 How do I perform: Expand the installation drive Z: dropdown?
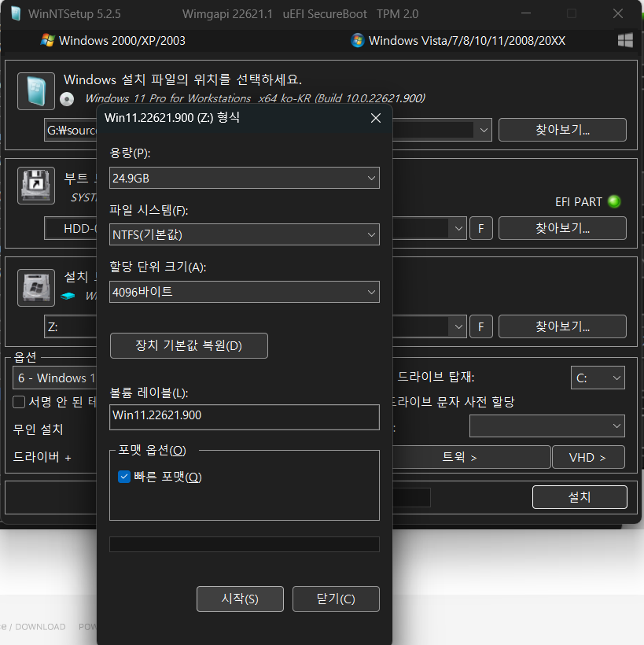458,326
